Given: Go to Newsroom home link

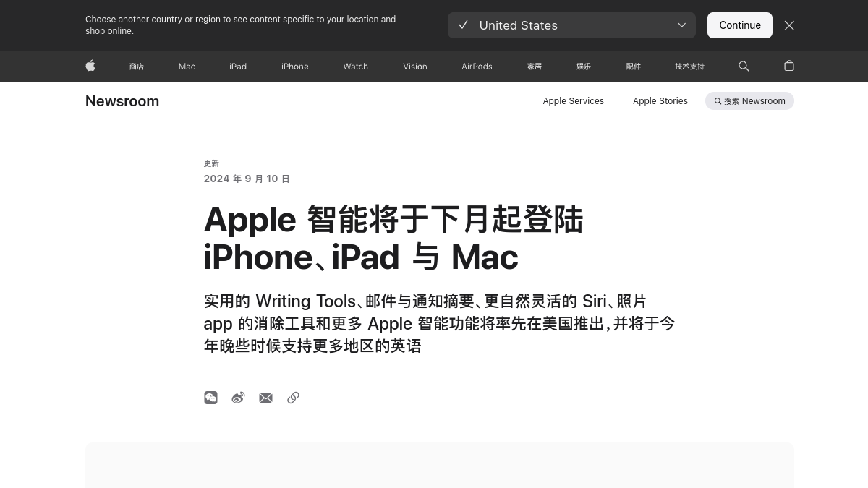Looking at the screenshot, I should point(122,101).
